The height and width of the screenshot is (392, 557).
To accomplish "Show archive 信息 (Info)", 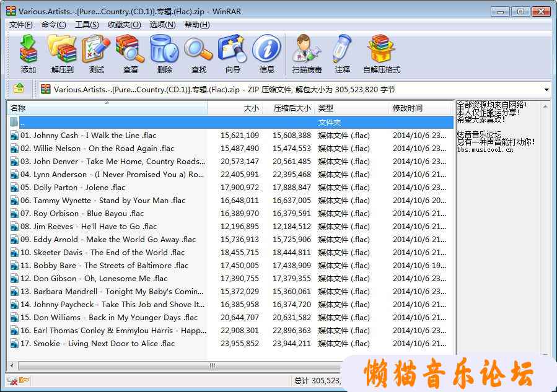I will [267, 54].
